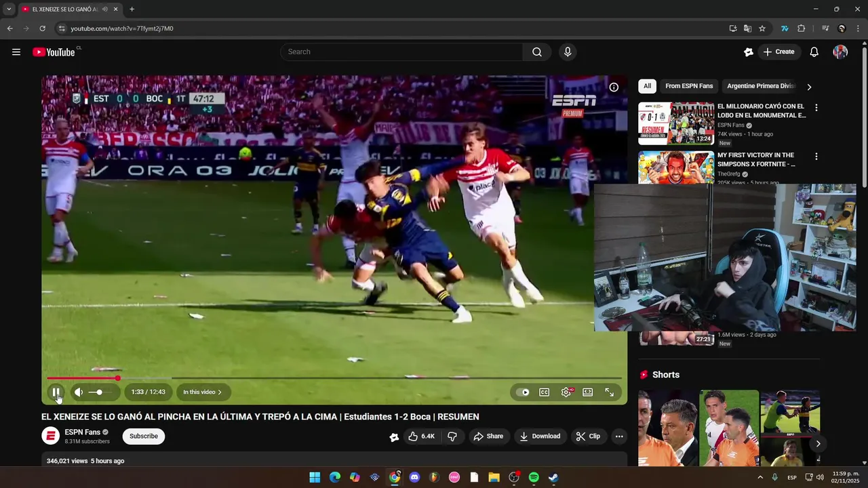This screenshot has height=488, width=868.
Task: Toggle closed captions (CC) on the video
Action: pyautogui.click(x=544, y=392)
